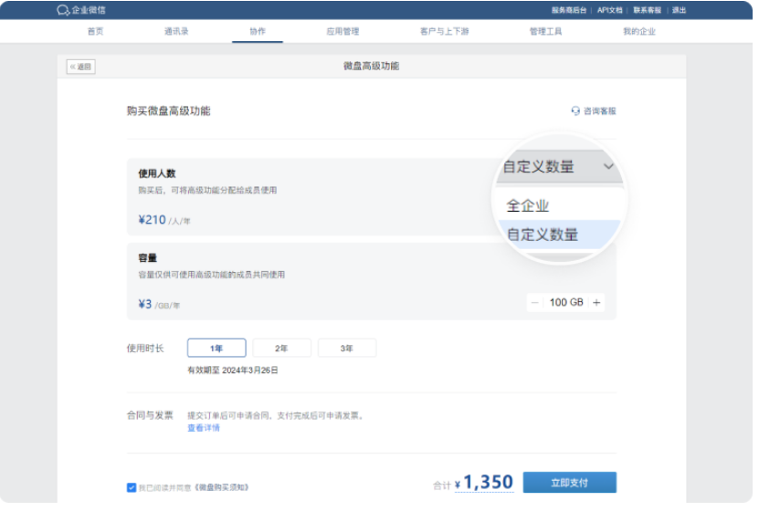Switch to the 应用管理 tab
This screenshot has height=532, width=759.
(343, 30)
